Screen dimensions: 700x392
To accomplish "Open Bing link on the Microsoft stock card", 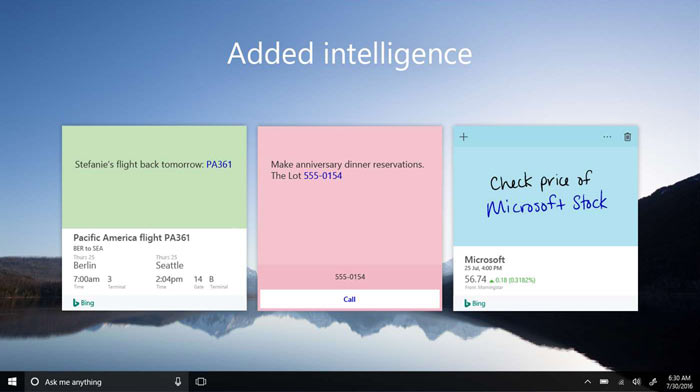I will [x=475, y=303].
